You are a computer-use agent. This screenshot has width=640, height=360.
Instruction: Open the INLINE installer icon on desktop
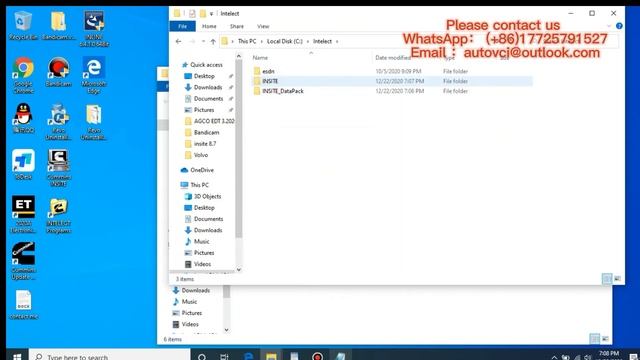93,29
